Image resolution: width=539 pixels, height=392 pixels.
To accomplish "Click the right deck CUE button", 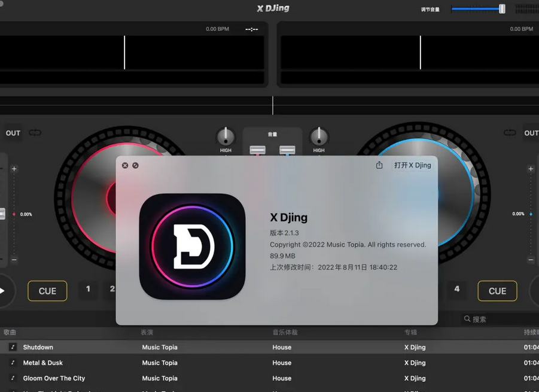I will (x=497, y=291).
